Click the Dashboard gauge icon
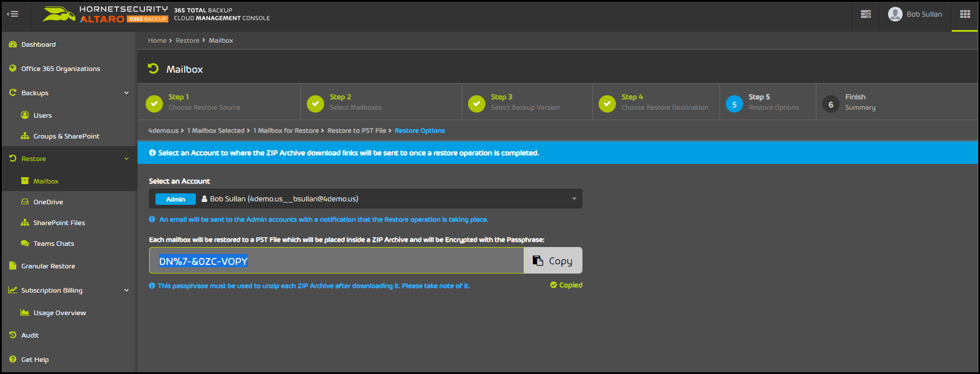 click(x=13, y=44)
